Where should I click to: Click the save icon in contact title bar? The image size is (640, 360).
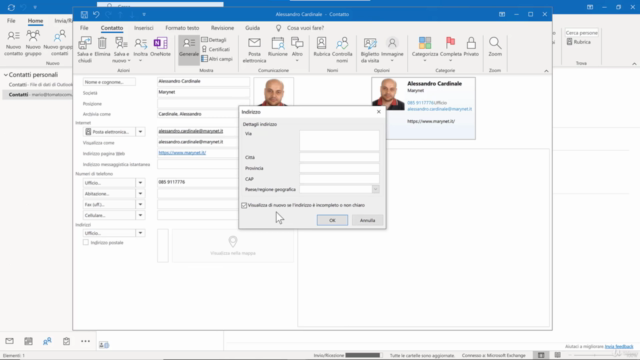click(x=84, y=15)
